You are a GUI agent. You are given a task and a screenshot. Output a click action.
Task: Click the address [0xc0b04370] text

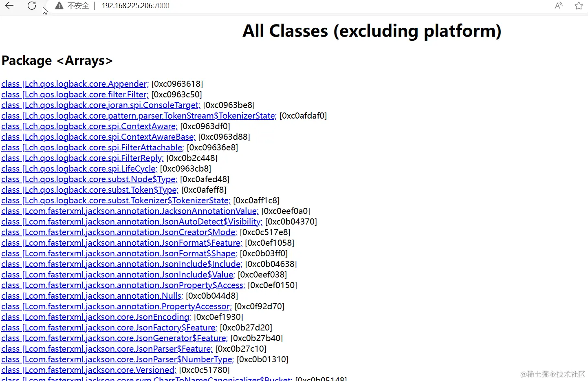[x=291, y=222]
